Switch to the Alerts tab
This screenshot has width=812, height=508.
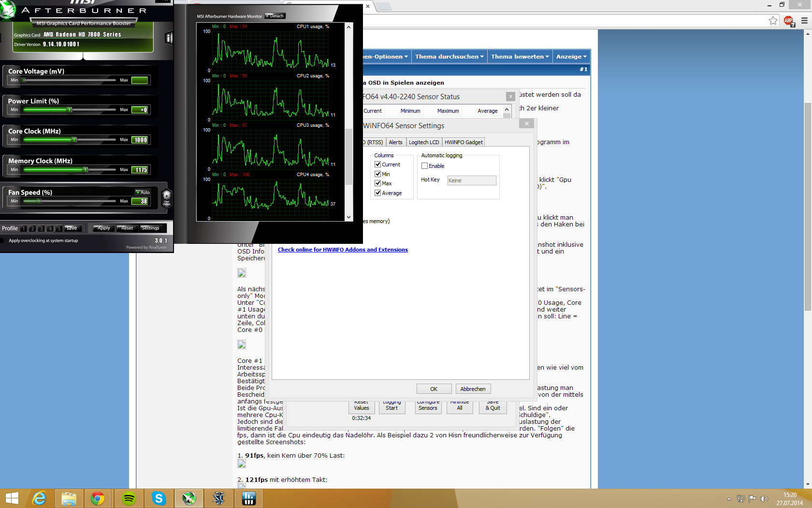point(395,142)
